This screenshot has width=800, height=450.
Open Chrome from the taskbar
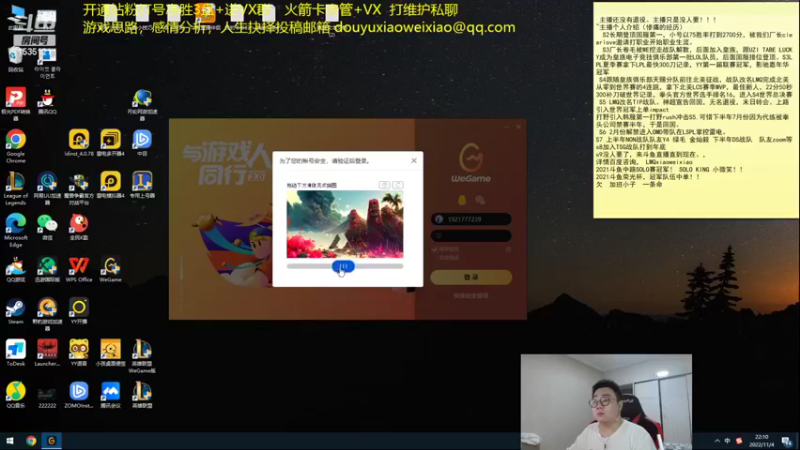(31, 441)
